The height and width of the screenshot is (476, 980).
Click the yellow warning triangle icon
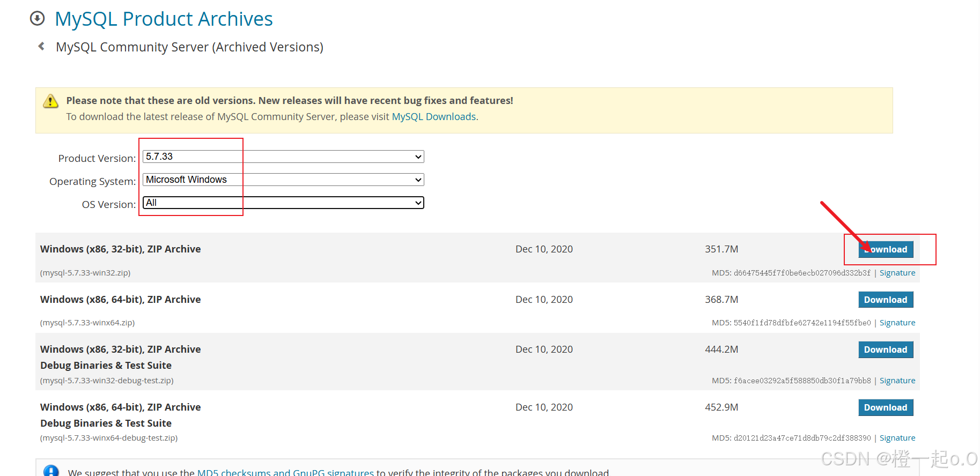click(x=50, y=101)
